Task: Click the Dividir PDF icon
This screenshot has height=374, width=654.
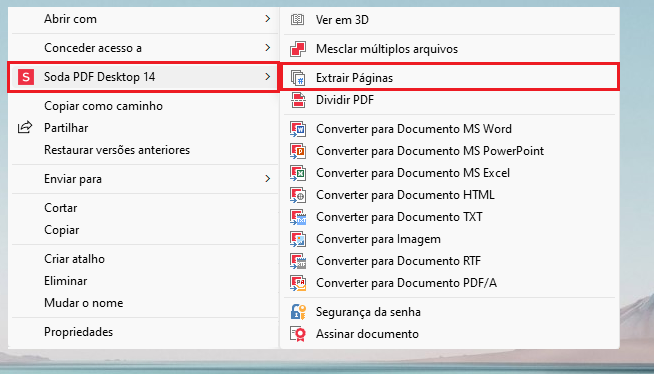Action: click(298, 100)
